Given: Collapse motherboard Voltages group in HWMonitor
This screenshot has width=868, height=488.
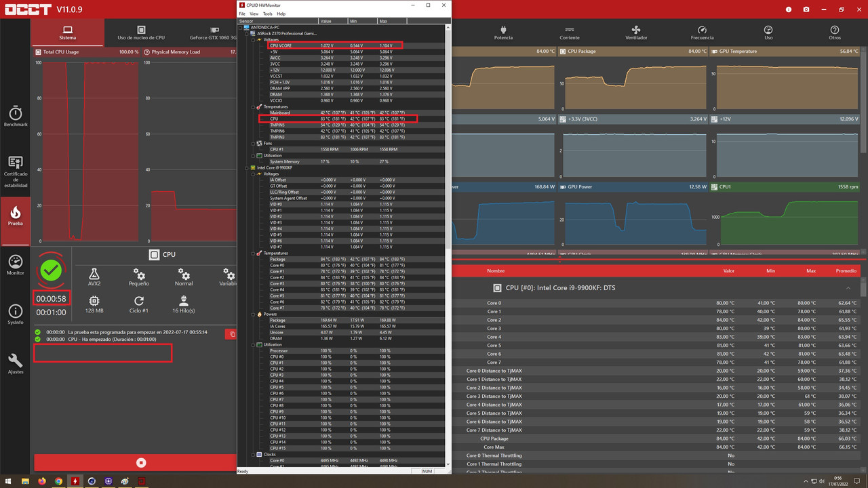Looking at the screenshot, I should point(253,39).
